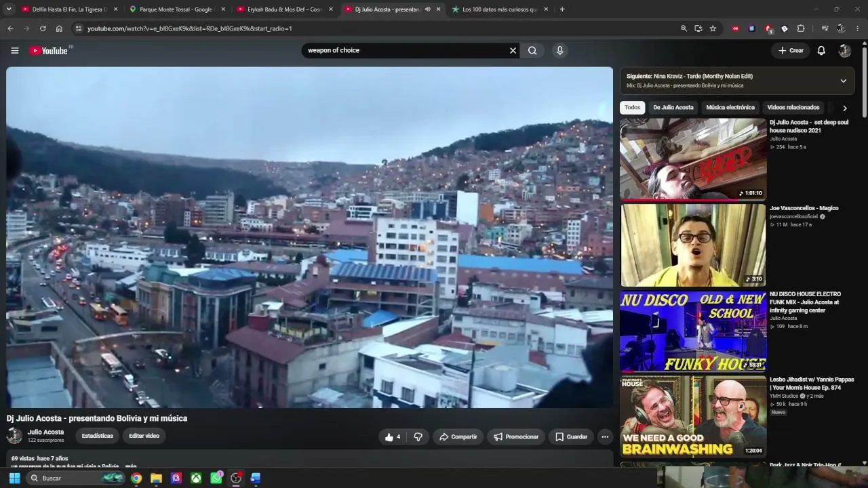Switch to the Erykah Badu & Mos Def tab
The image size is (868, 488).
pos(285,9)
